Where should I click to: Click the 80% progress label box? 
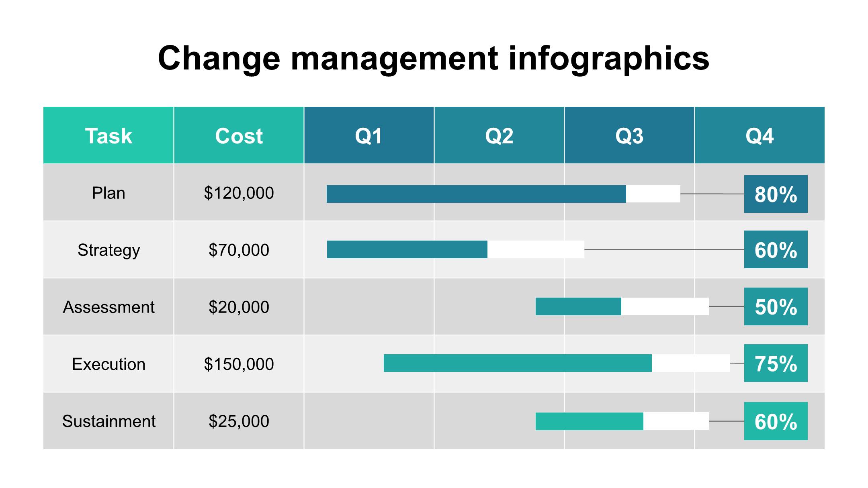coord(776,194)
